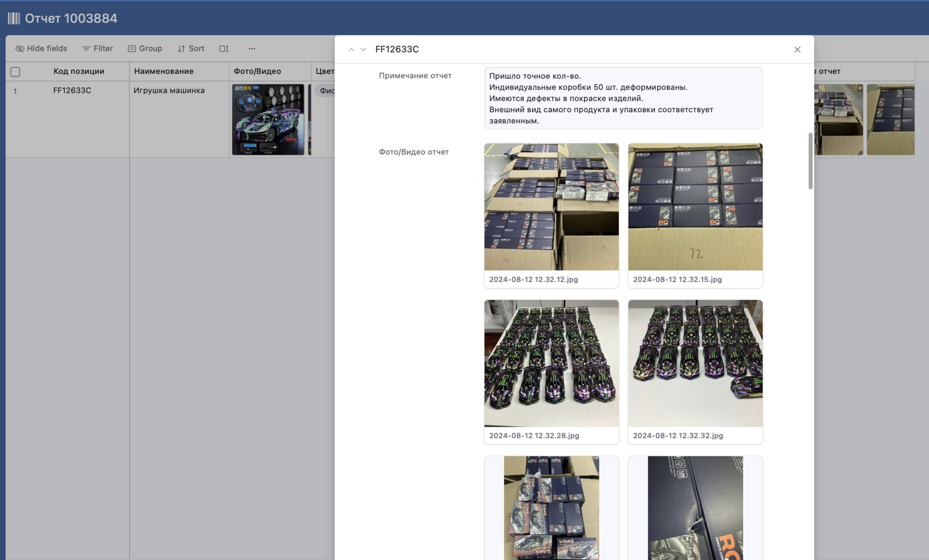Click the Цвет column header
The height and width of the screenshot is (560, 929).
point(325,71)
